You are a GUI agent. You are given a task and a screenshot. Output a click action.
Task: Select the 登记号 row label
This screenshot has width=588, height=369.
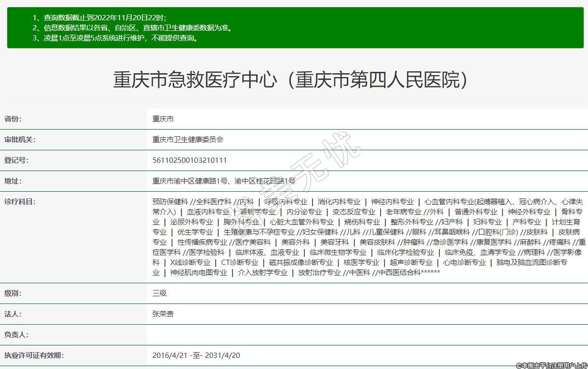coord(16,160)
